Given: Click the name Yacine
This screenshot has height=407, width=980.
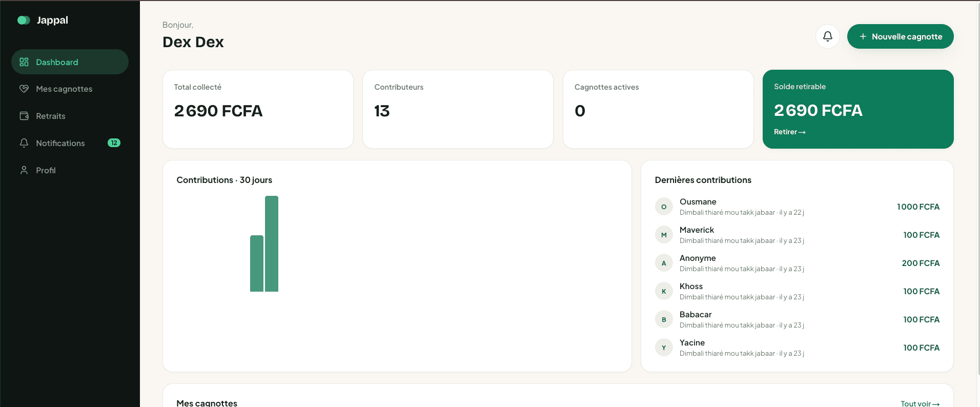Looking at the screenshot, I should click(x=692, y=343).
